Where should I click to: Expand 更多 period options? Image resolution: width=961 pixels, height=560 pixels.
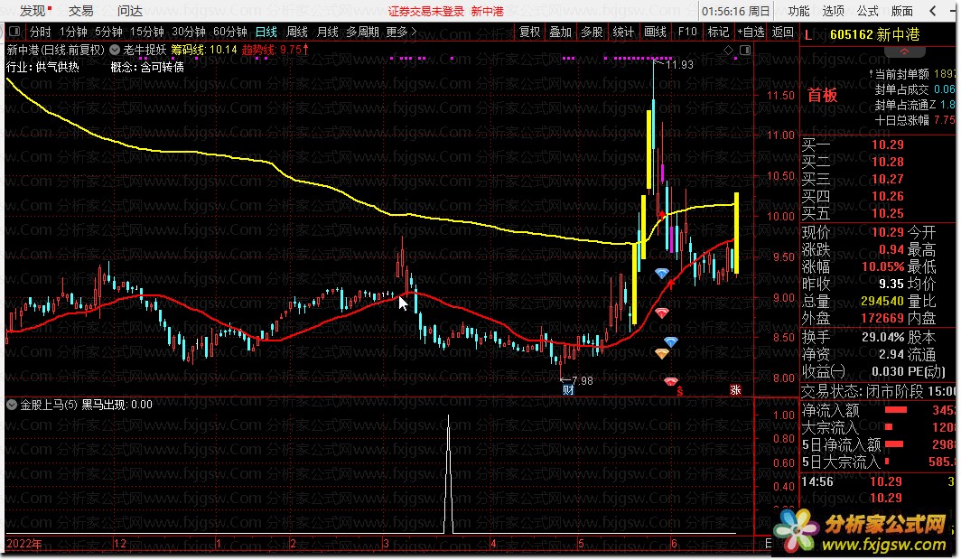click(401, 32)
